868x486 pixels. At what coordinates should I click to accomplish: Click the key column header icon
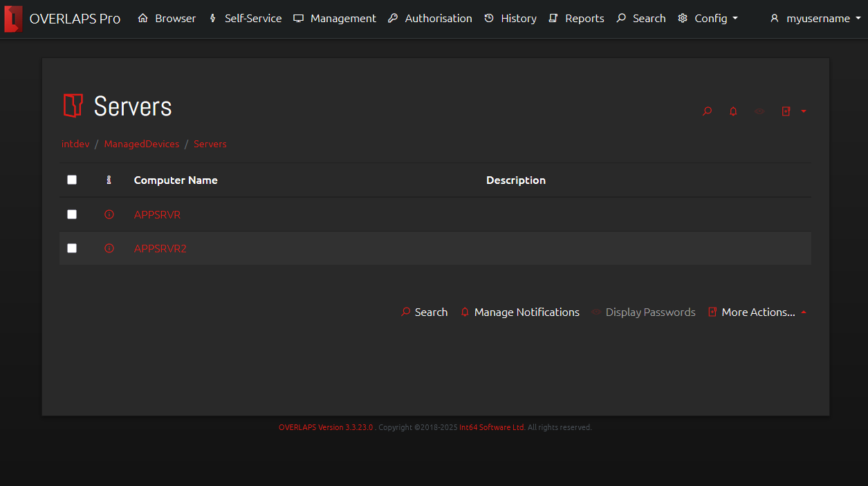pyautogui.click(x=109, y=180)
